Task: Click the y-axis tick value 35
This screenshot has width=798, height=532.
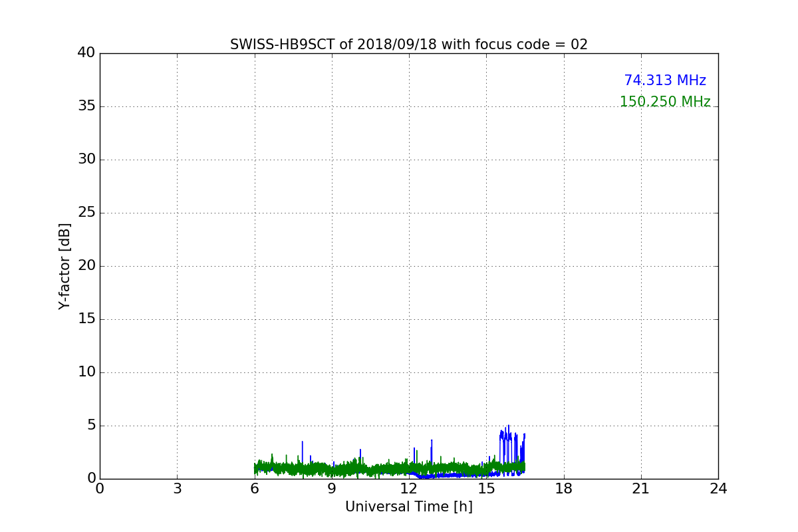Action: [86, 106]
